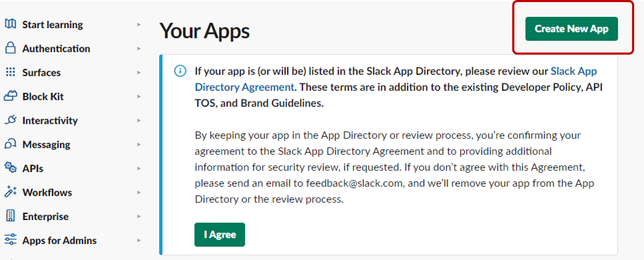
Task: Click the Workflows magic wand icon
Action: click(10, 192)
